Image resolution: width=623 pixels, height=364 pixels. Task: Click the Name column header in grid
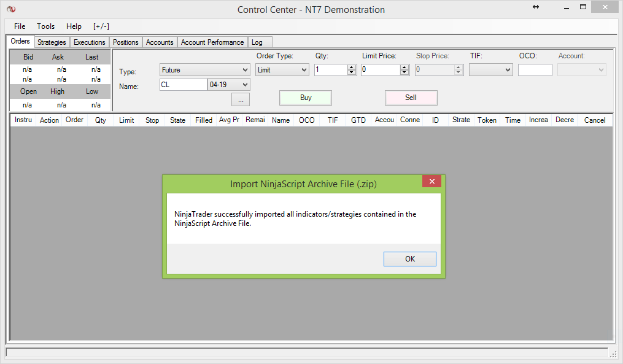click(x=281, y=120)
